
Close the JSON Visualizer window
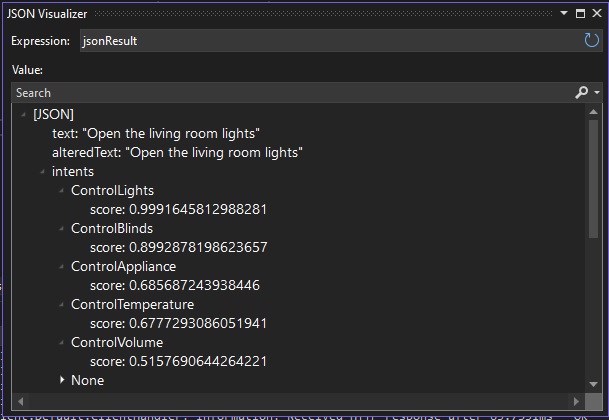(x=596, y=14)
